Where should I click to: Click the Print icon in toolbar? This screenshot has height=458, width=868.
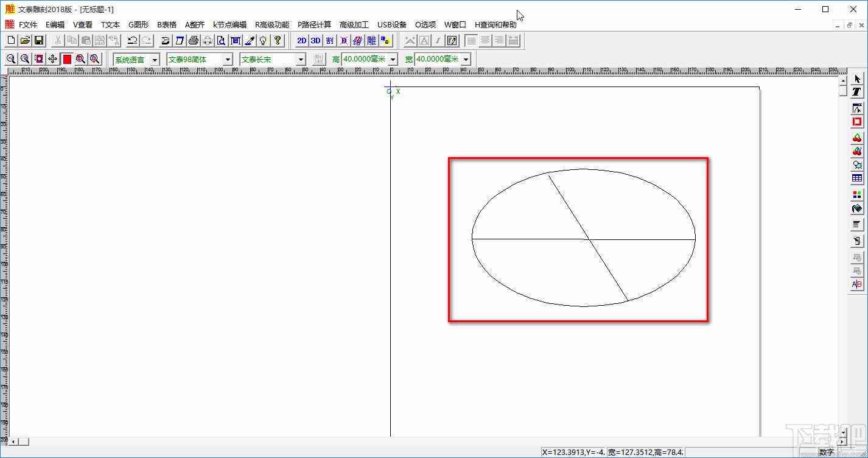click(194, 41)
